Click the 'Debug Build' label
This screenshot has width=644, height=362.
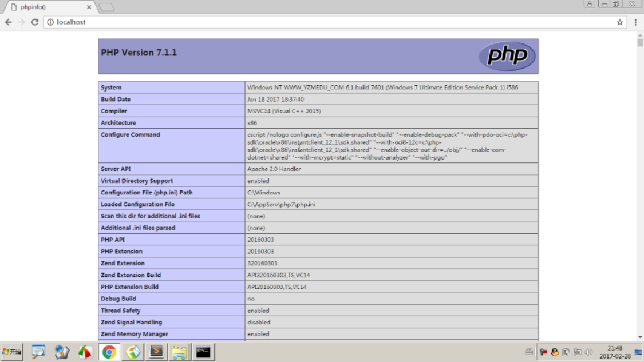[118, 299]
